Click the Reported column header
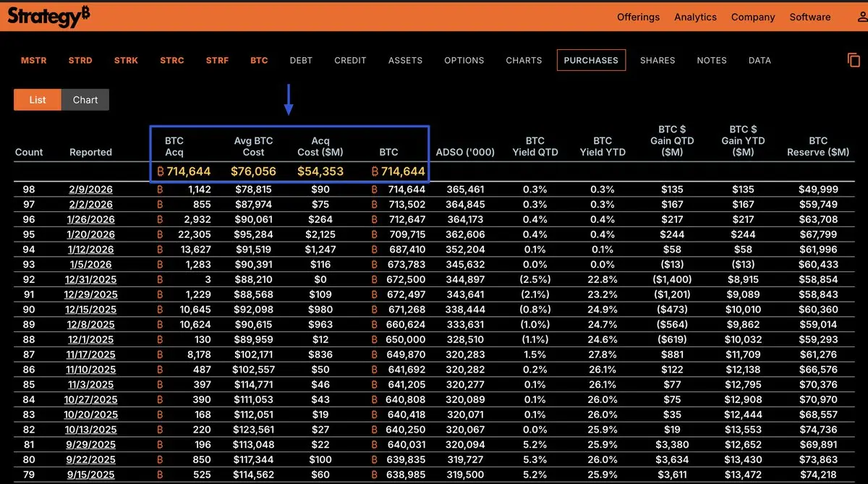The height and width of the screenshot is (484, 868). pos(90,153)
